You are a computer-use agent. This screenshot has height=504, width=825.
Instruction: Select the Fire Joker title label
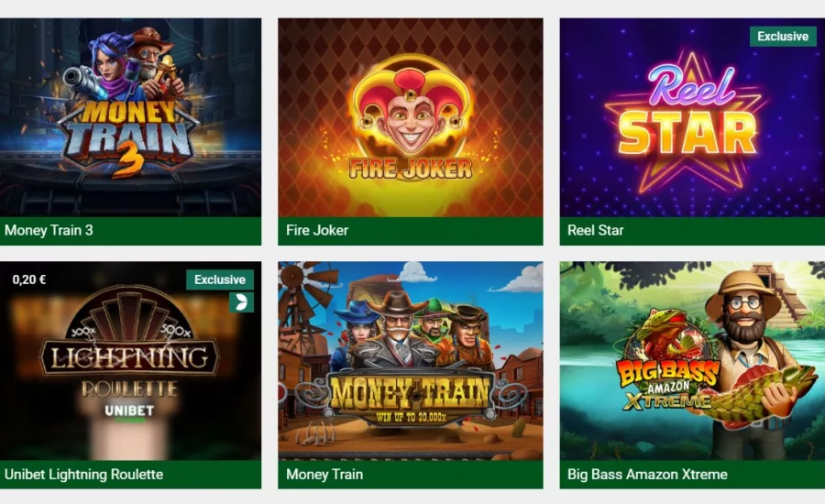[317, 230]
